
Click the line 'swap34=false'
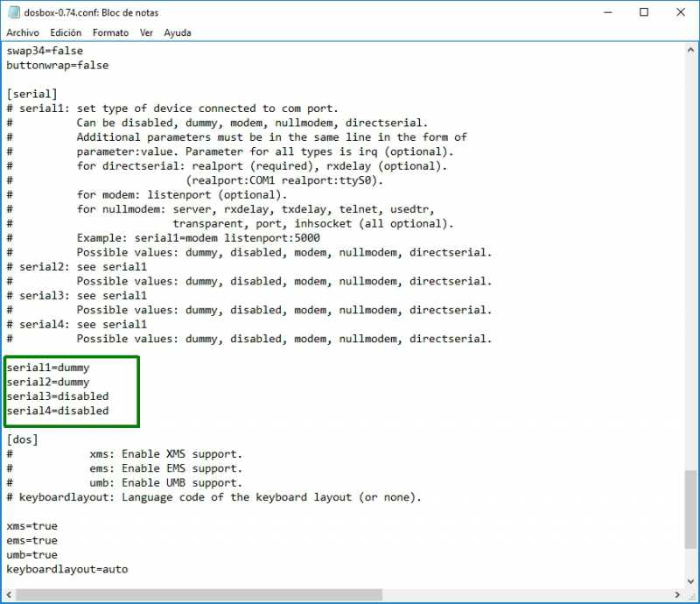click(45, 51)
